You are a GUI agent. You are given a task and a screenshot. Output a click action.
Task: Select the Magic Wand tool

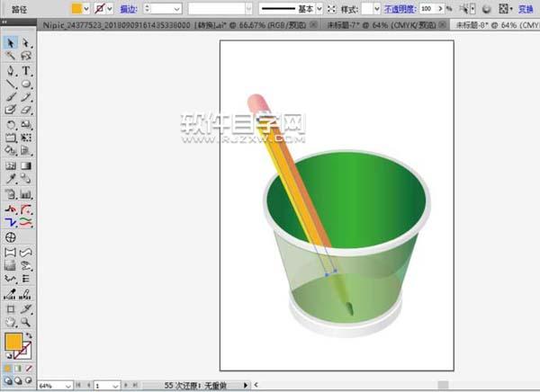(11, 56)
